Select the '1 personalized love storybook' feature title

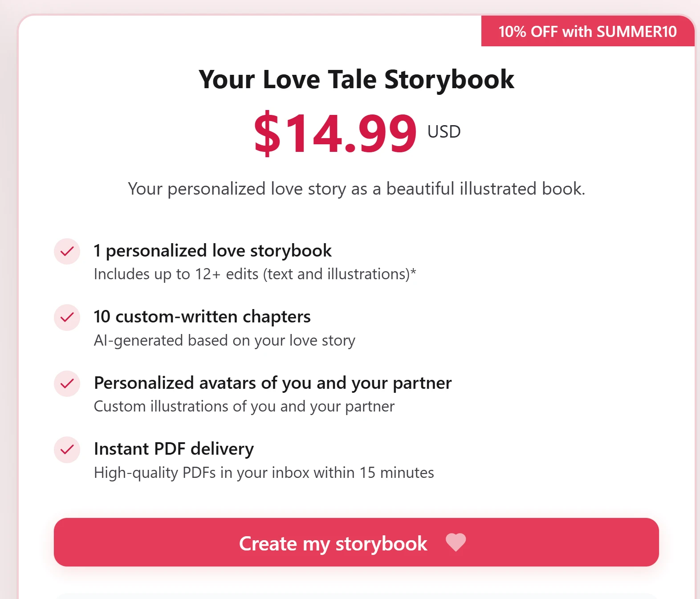point(212,251)
